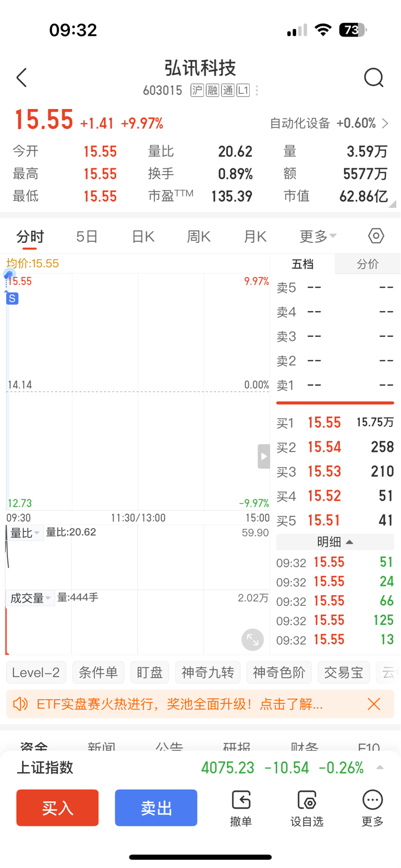Switch to the 周K chart tab
401x868 pixels.
199,237
